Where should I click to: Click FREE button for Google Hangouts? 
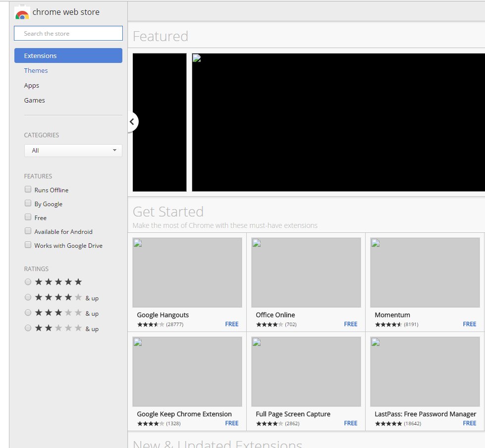[x=232, y=324]
